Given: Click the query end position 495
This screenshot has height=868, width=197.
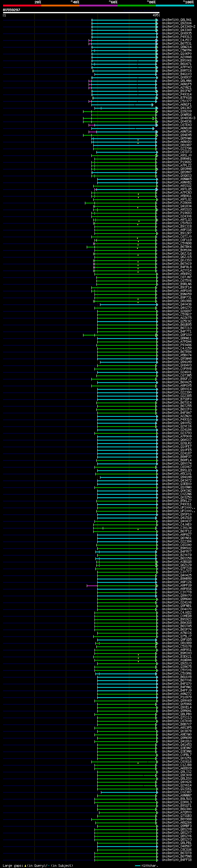Looking at the screenshot, I should coord(155,15).
